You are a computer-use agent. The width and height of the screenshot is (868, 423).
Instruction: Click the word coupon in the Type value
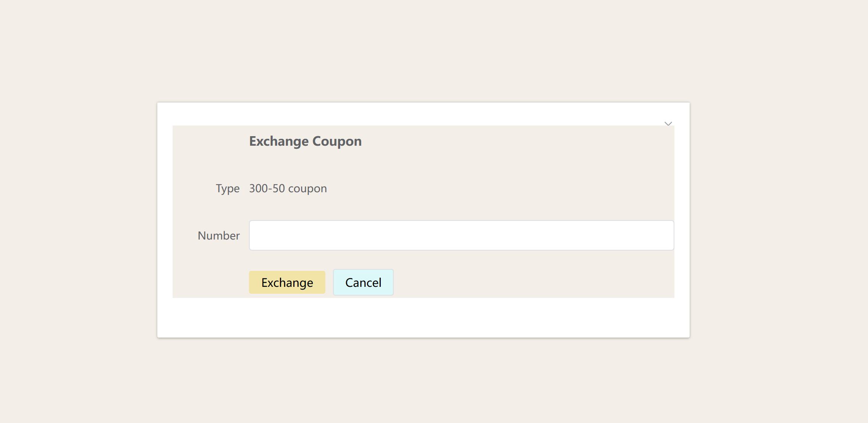pos(307,189)
